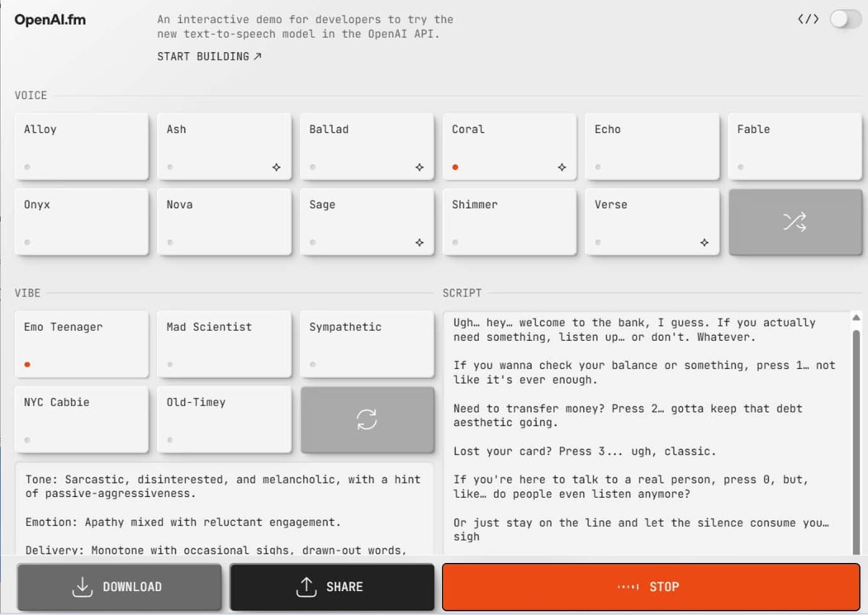Choose the NYC Cabbie vibe
This screenshot has width=868, height=615.
(x=81, y=420)
